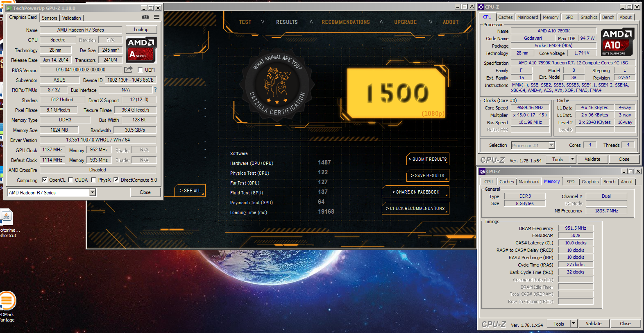644x333 pixels.
Task: Click the AMD A-Series logo in GPU-Z
Action: pos(141,50)
